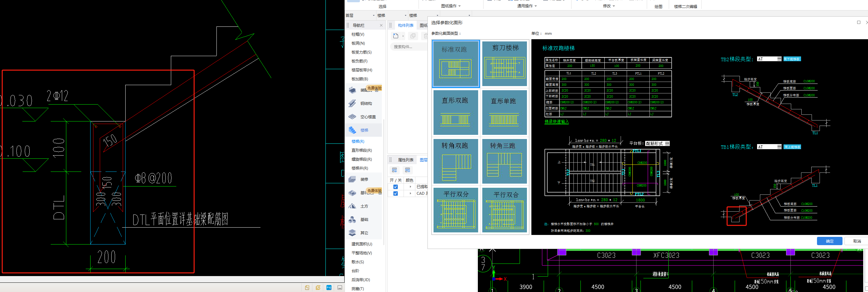Select the 平行双合 stair thumbnail
Image resolution: width=868 pixels, height=292 pixels.
tap(504, 210)
